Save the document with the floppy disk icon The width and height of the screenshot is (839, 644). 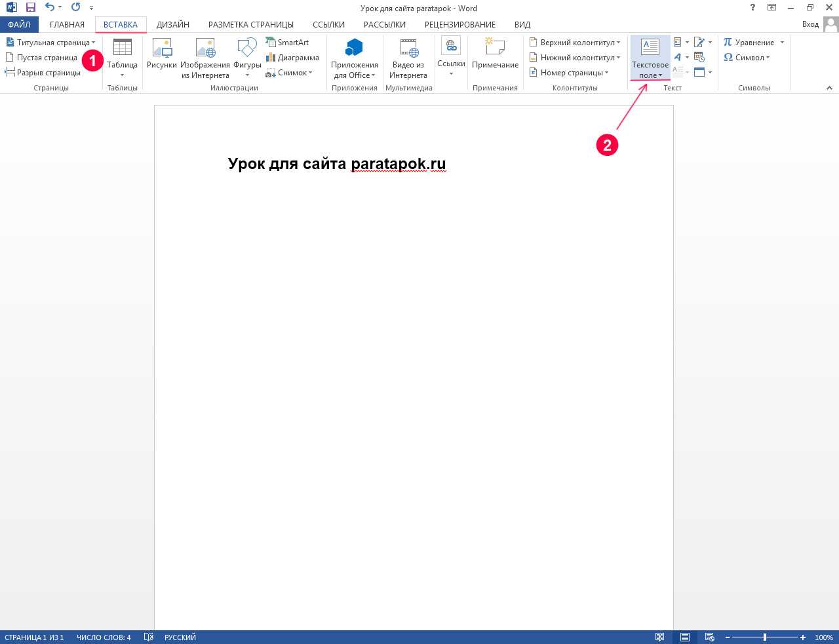tap(30, 8)
